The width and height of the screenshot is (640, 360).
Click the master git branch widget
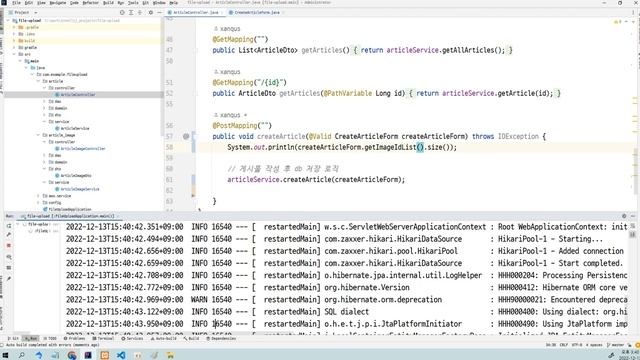pyautogui.click(x=616, y=345)
